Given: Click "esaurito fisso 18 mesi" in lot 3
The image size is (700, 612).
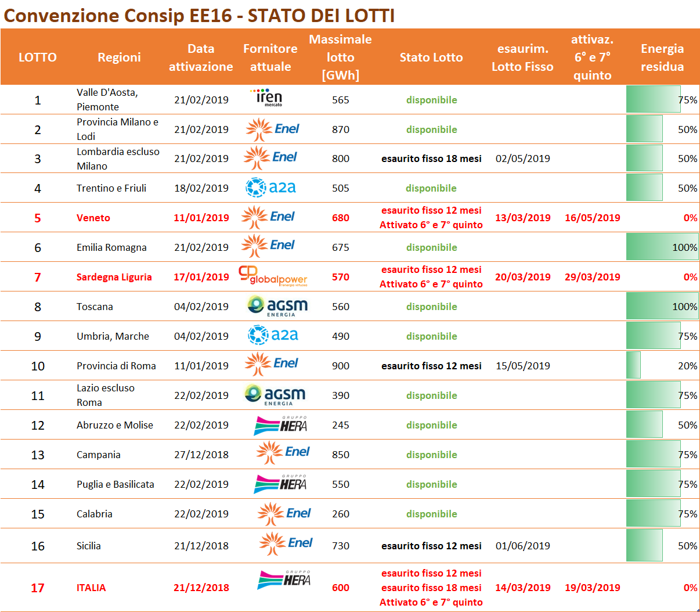Looking at the screenshot, I should tap(431, 159).
